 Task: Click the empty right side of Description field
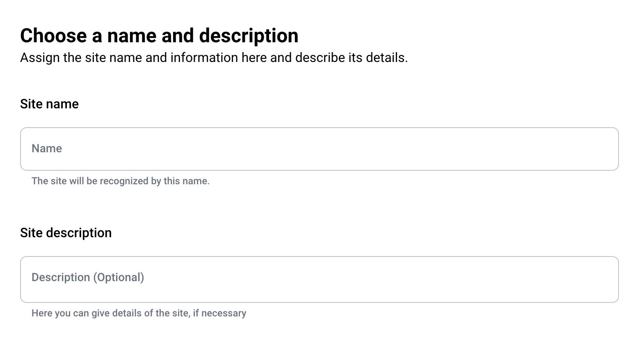[x=533, y=279]
